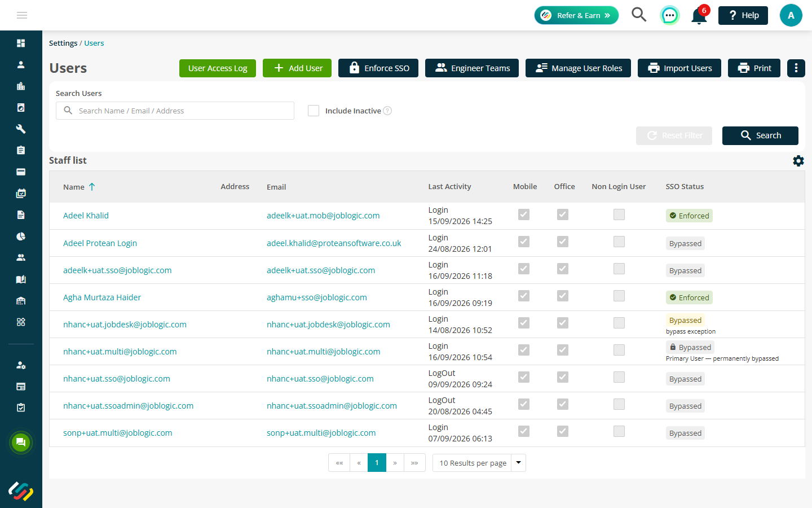Open the Help button
Viewport: 812px width, 508px height.
point(743,15)
